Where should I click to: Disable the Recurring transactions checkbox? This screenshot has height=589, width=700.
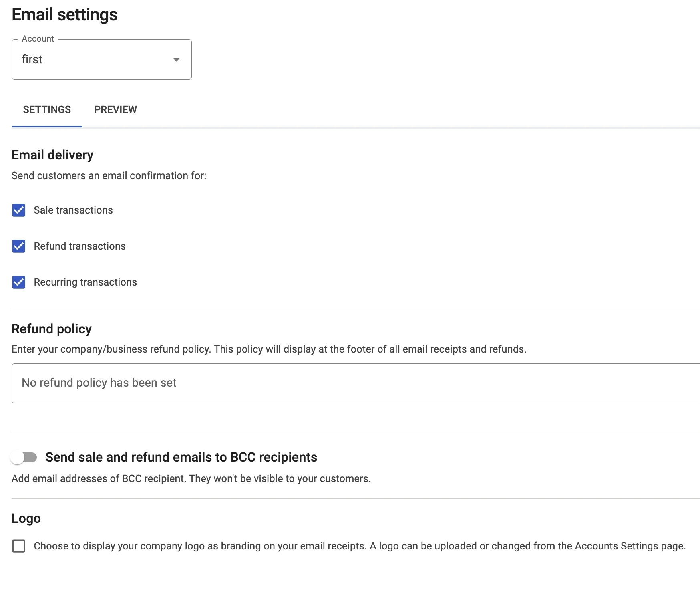coord(19,282)
